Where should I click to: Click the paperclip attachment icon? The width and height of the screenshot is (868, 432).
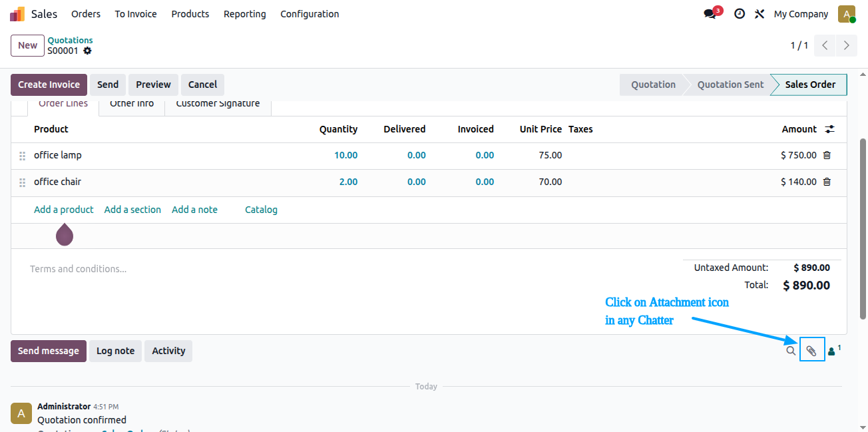(x=811, y=351)
